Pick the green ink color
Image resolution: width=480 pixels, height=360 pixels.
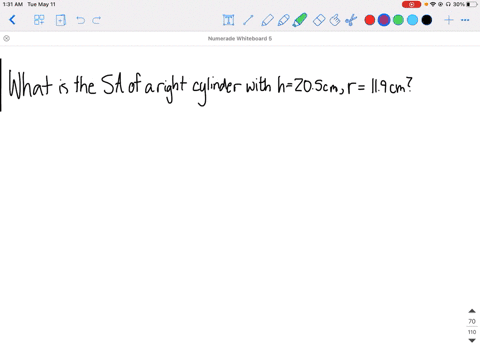tap(398, 20)
